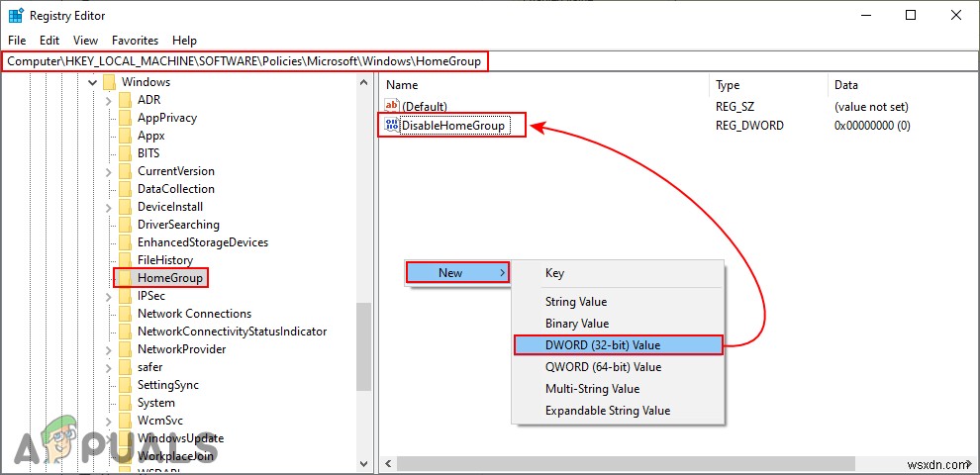Screen dimensions: 980x475
Task: Select the DisableHomeGroup value name
Action: click(x=452, y=126)
